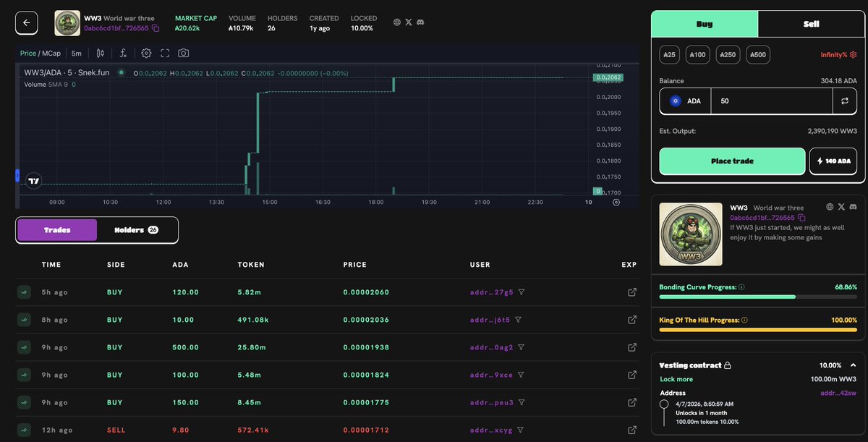Viewport: 868px width, 442px height.
Task: Show Bonding Curve Progress info tooltip
Action: pos(741,287)
